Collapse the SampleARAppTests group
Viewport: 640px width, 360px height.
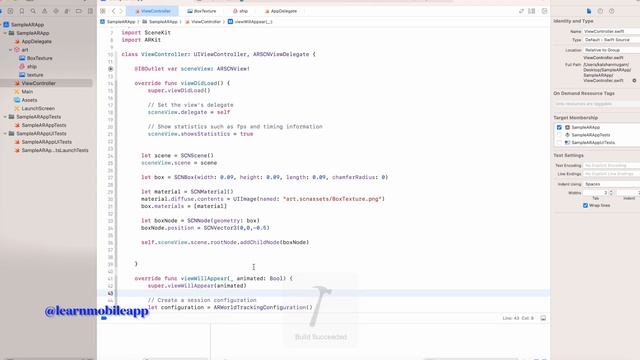5,117
